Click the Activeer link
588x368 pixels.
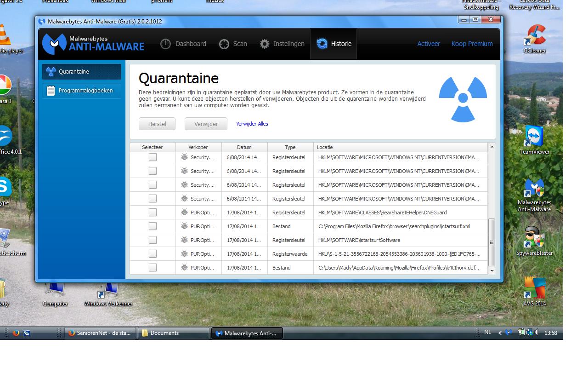click(x=428, y=44)
